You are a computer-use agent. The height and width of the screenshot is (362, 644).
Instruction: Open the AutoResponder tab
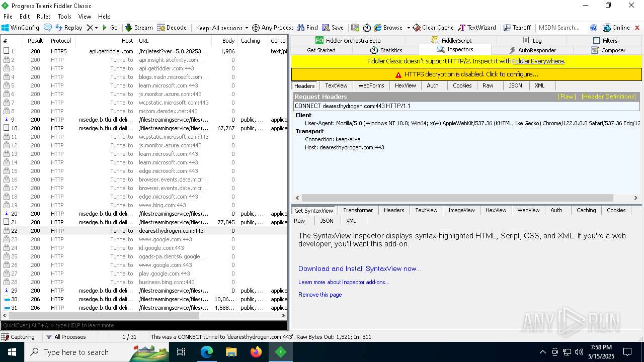point(532,50)
